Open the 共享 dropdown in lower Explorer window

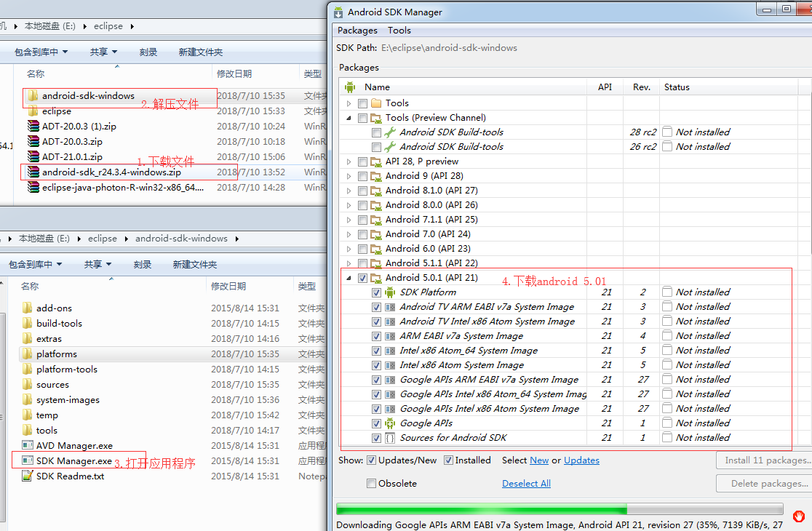(x=98, y=265)
